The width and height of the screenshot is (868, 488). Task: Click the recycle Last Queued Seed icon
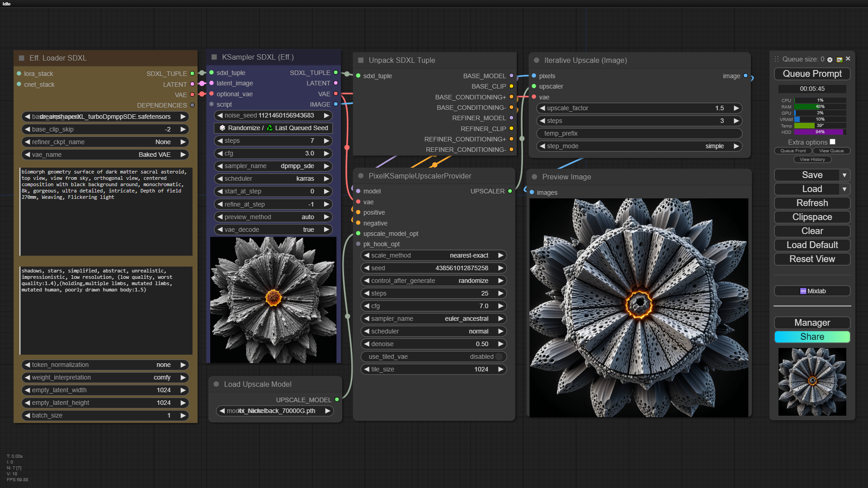pyautogui.click(x=270, y=128)
